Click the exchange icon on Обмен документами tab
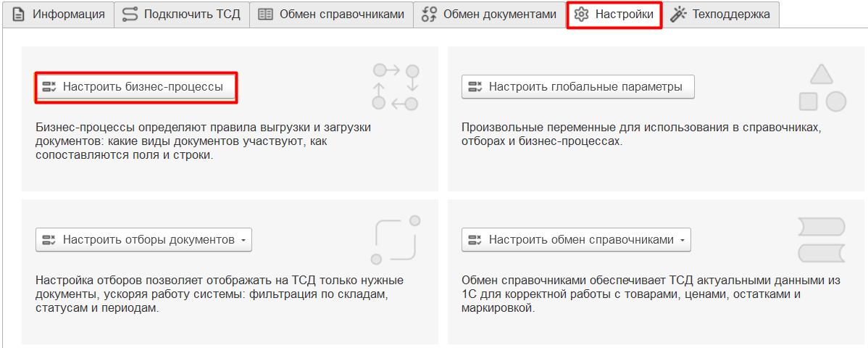This screenshot has width=868, height=348. [x=429, y=14]
